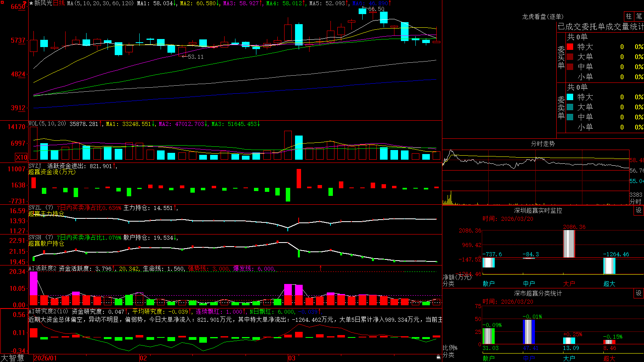Click the 深圳超赢实时监控 panel title

tap(538, 210)
